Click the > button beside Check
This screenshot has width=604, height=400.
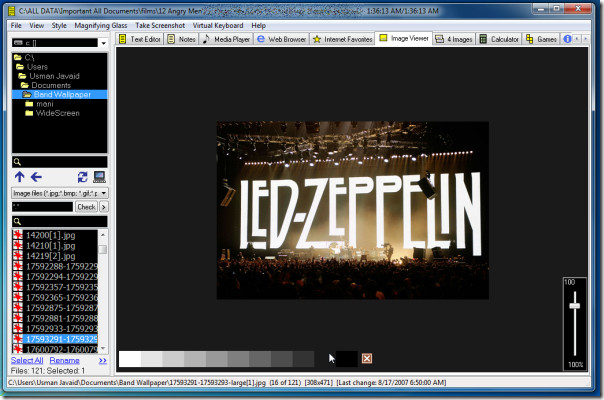coord(103,207)
